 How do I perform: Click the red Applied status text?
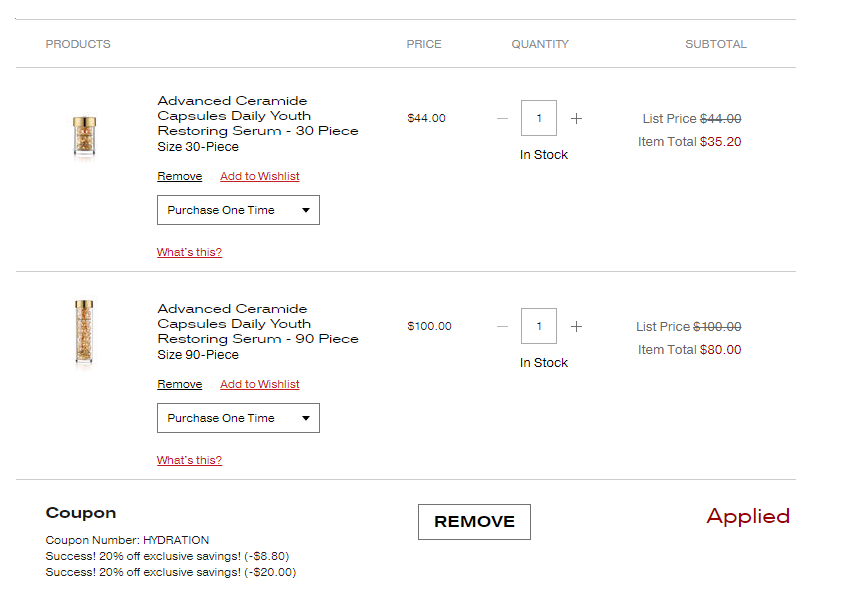point(748,517)
